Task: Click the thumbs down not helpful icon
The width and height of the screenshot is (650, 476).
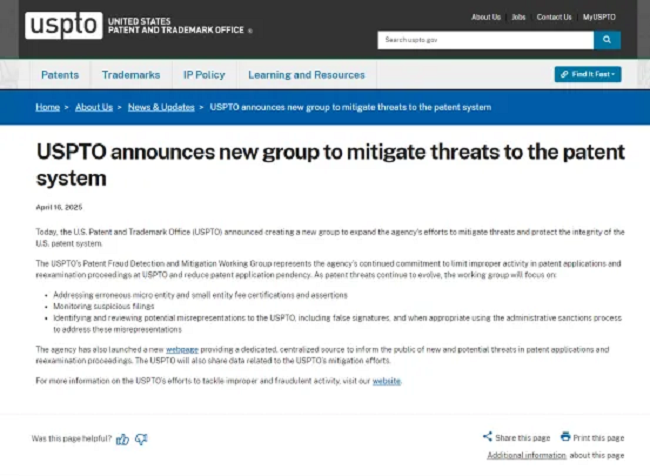Action: 141,439
